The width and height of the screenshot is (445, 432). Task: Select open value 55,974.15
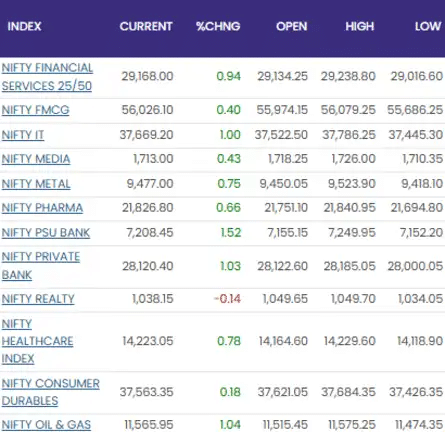(x=282, y=110)
